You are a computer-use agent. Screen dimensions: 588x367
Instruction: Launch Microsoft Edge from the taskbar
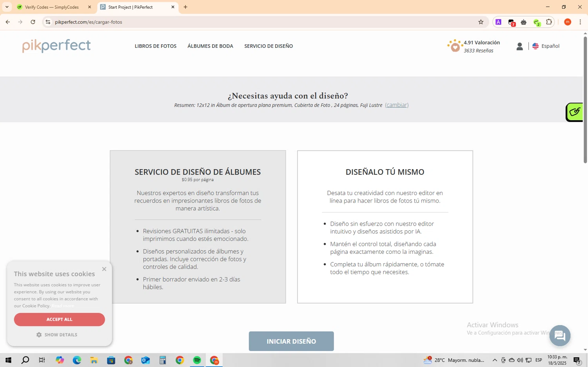pyautogui.click(x=77, y=360)
